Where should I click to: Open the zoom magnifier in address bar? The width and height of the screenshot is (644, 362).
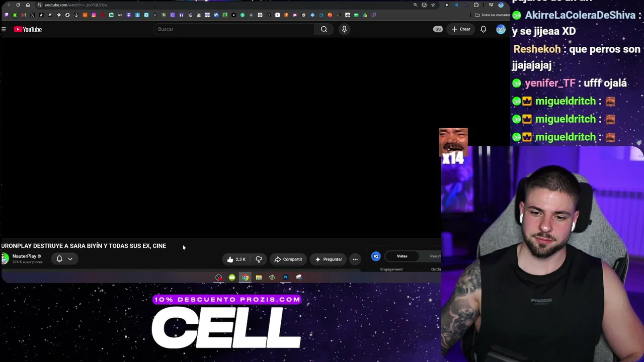(415, 5)
